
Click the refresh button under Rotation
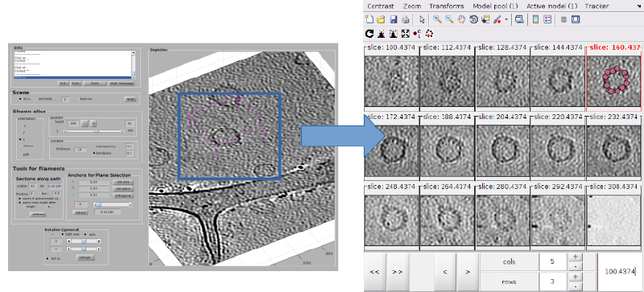click(x=85, y=257)
